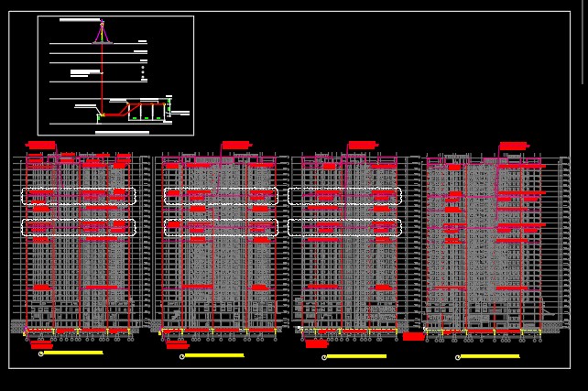Screen dimensions: 588x391
Task: Click the yellow title bar under the leftmost elevation
Action: pos(73,353)
